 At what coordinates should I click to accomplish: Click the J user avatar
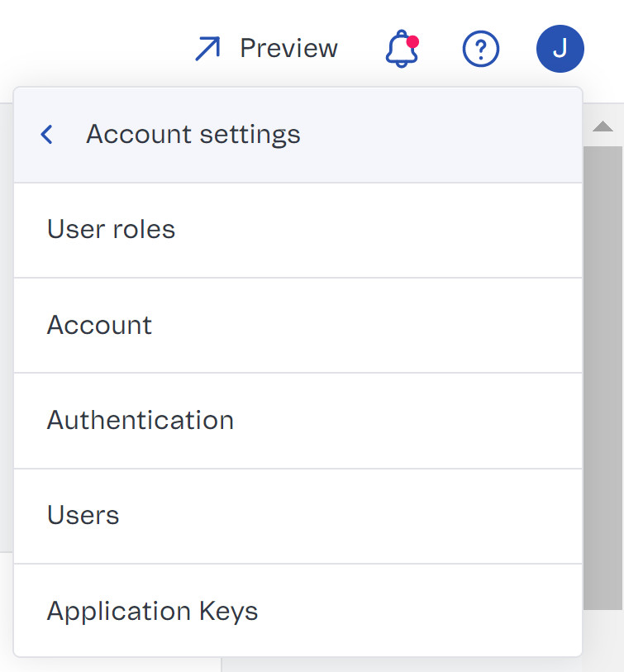[560, 49]
